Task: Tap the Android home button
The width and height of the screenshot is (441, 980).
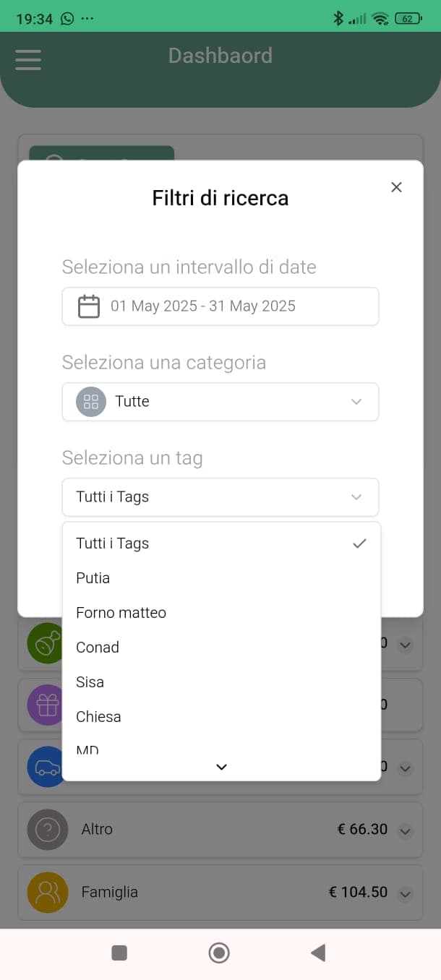Action: (x=219, y=953)
